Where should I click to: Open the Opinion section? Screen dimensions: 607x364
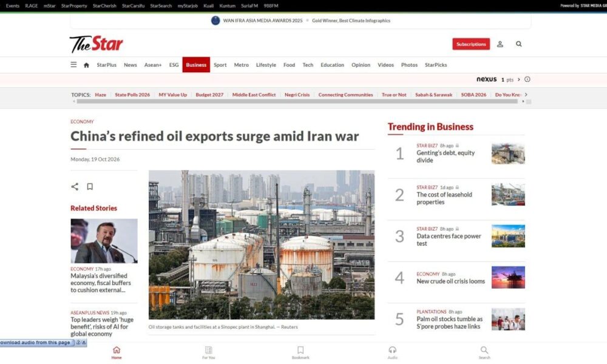[361, 65]
